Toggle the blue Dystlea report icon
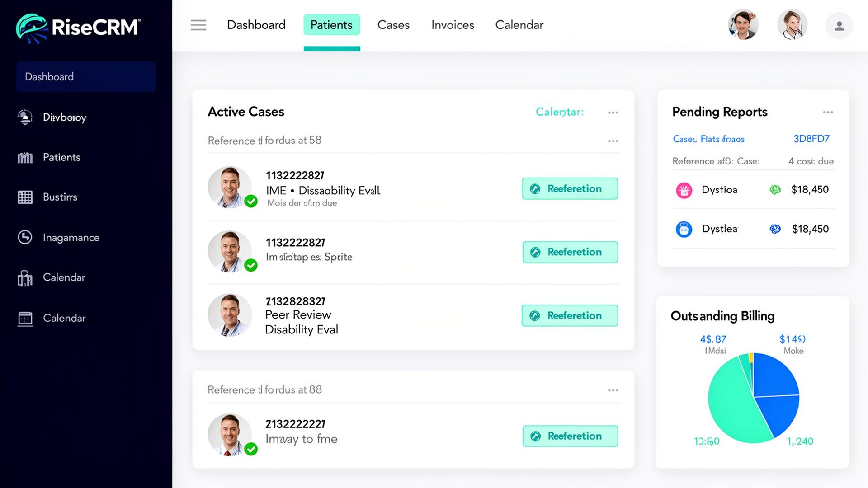868x488 pixels. [x=684, y=229]
